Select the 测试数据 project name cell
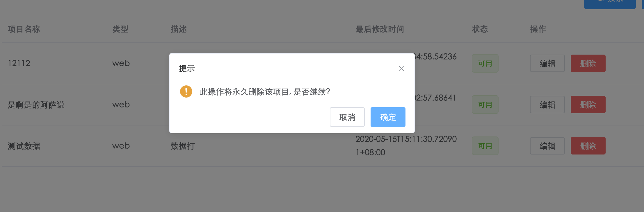The height and width of the screenshot is (212, 644). tap(24, 146)
